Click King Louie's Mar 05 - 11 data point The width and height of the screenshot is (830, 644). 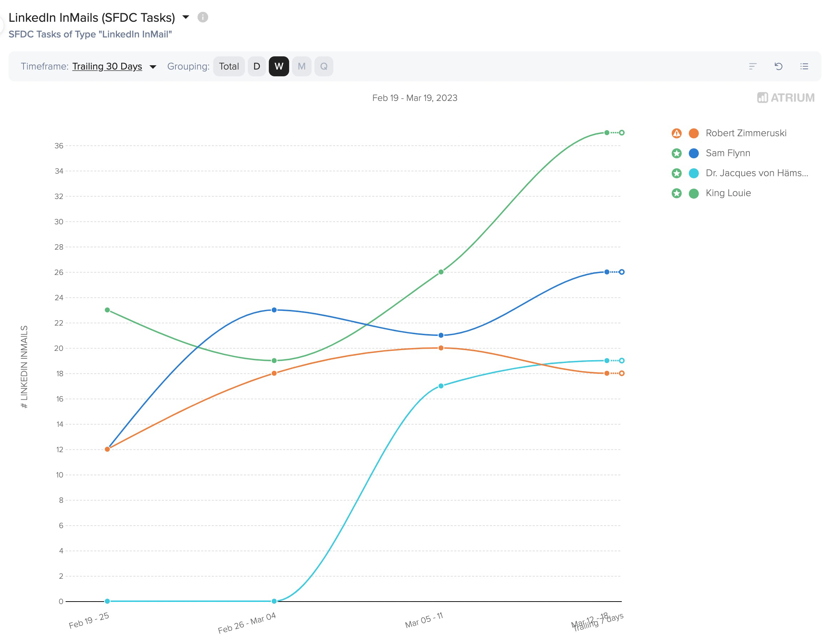[441, 272]
